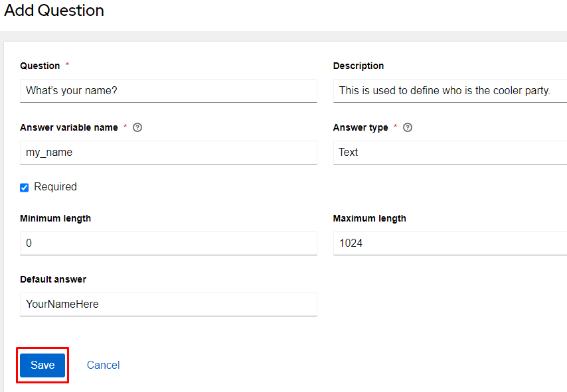Screen dimensions: 567x392
Task: Click the Default answer label text
Action: (x=53, y=279)
